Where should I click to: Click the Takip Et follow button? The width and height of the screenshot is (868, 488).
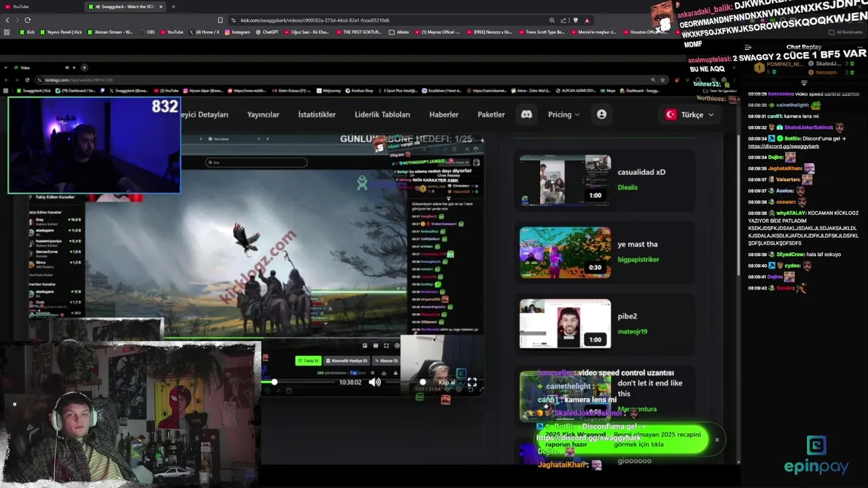[x=308, y=361]
